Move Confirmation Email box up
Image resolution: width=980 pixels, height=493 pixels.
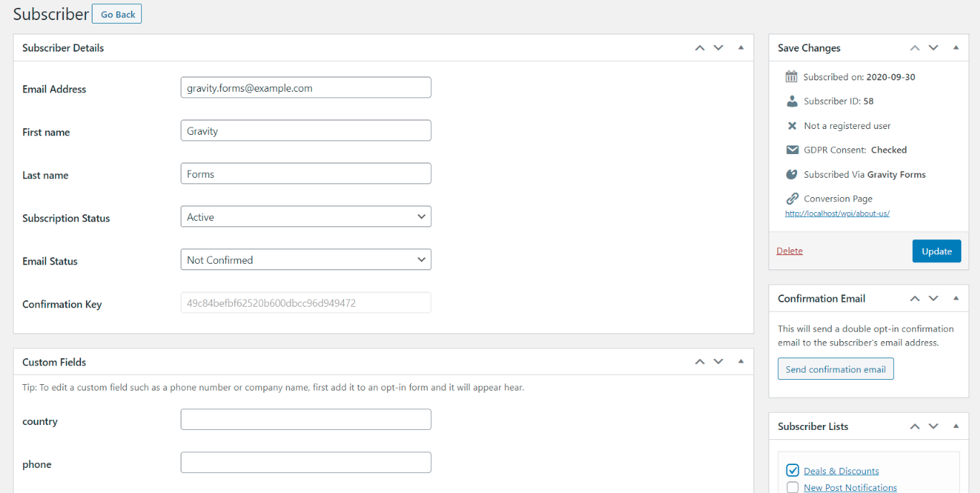(915, 299)
